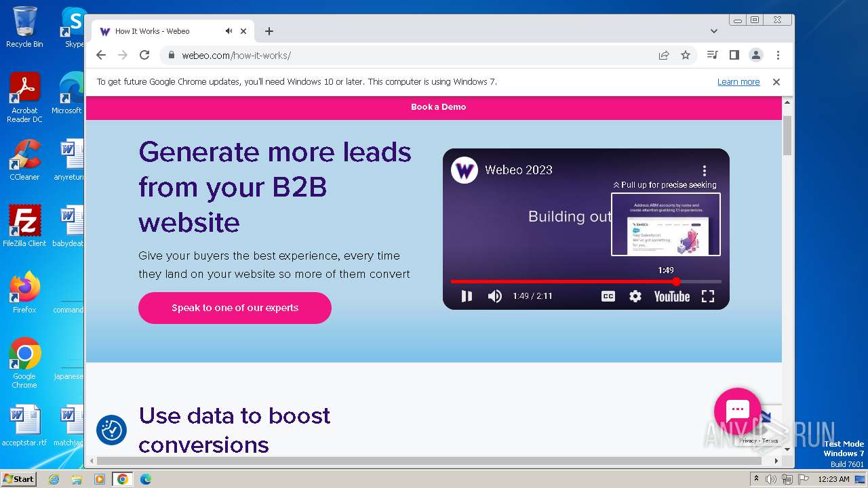This screenshot has height=488, width=868.
Task: Click the taskbar clock showing 12:23 AM
Action: (x=833, y=479)
